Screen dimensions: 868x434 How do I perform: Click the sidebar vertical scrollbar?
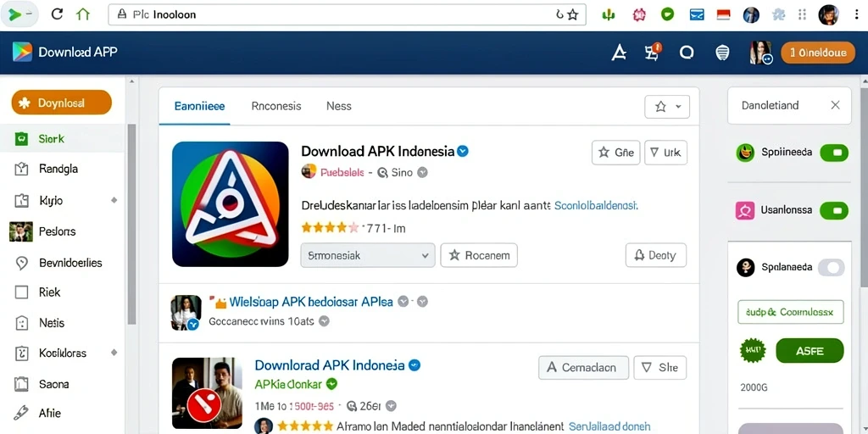[x=131, y=224]
